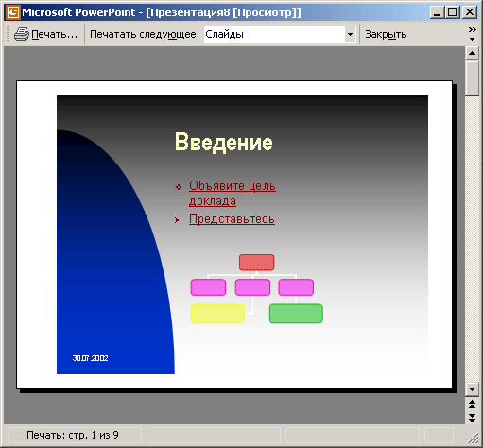
Task: Expand toolbar options with the » chevron
Action: click(472, 34)
